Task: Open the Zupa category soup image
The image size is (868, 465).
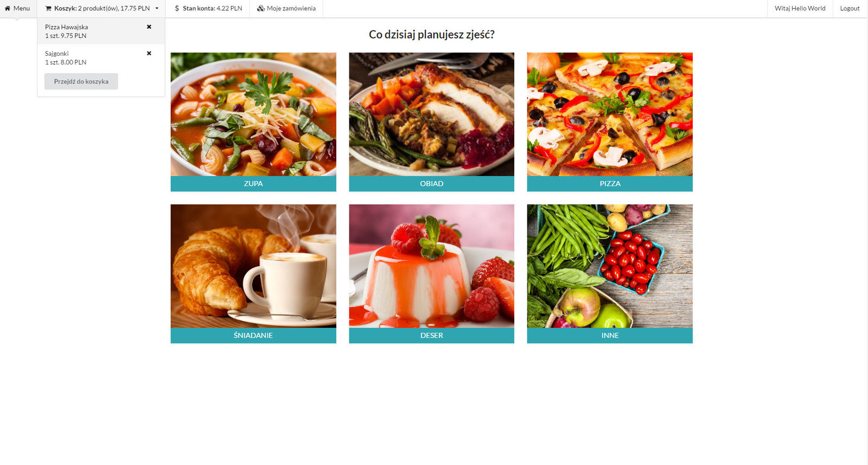Action: 253,114
